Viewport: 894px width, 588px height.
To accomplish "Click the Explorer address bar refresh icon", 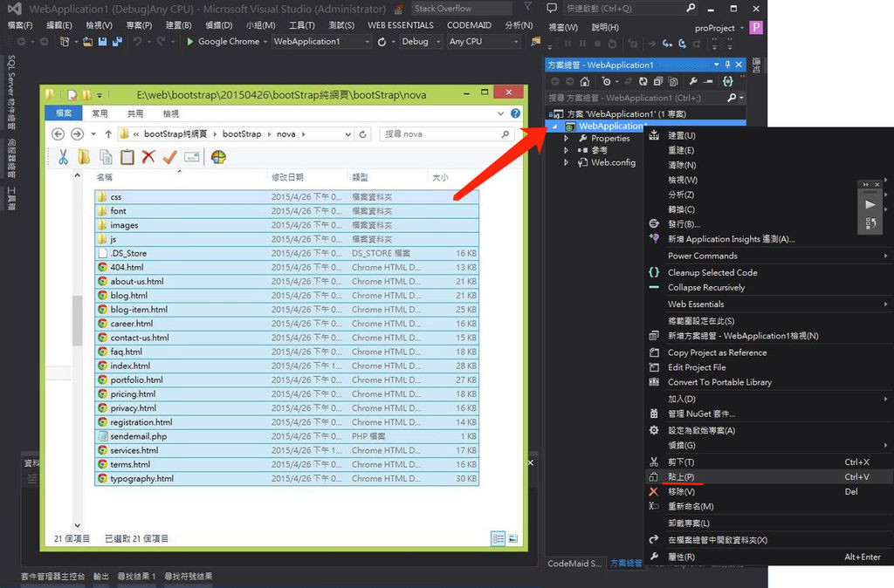I will pos(364,134).
